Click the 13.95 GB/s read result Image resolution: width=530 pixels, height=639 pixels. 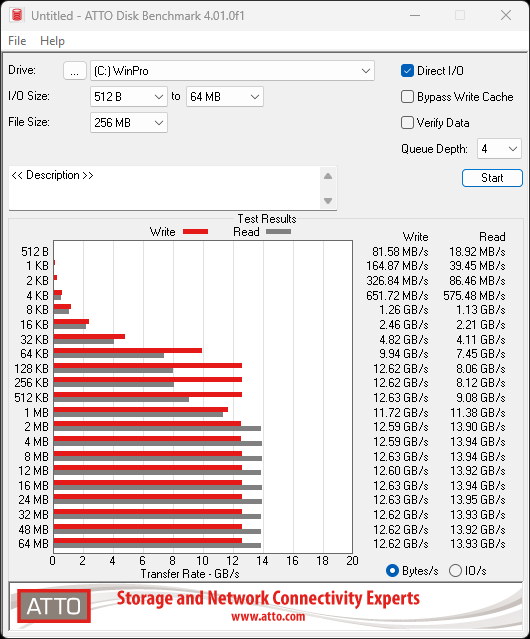478,500
